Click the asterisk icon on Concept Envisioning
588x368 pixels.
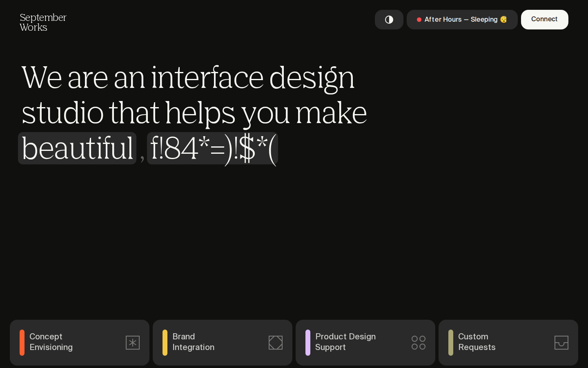click(x=133, y=343)
